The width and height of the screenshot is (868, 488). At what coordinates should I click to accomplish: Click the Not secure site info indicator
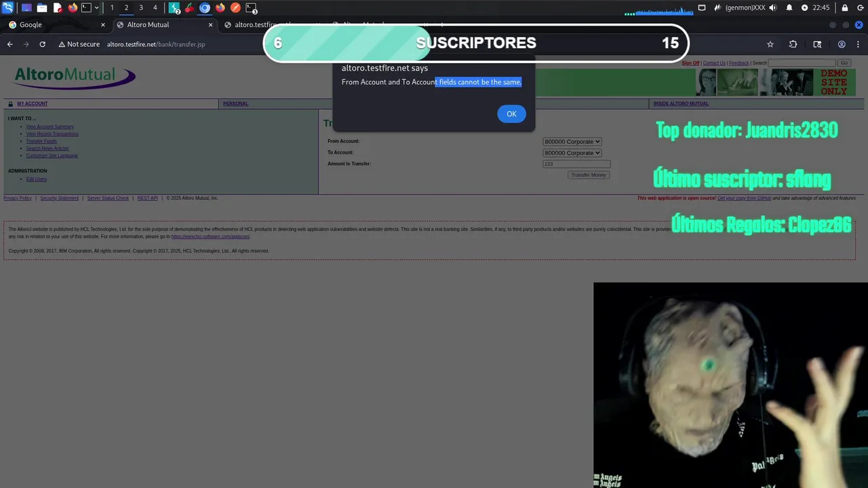tap(79, 44)
